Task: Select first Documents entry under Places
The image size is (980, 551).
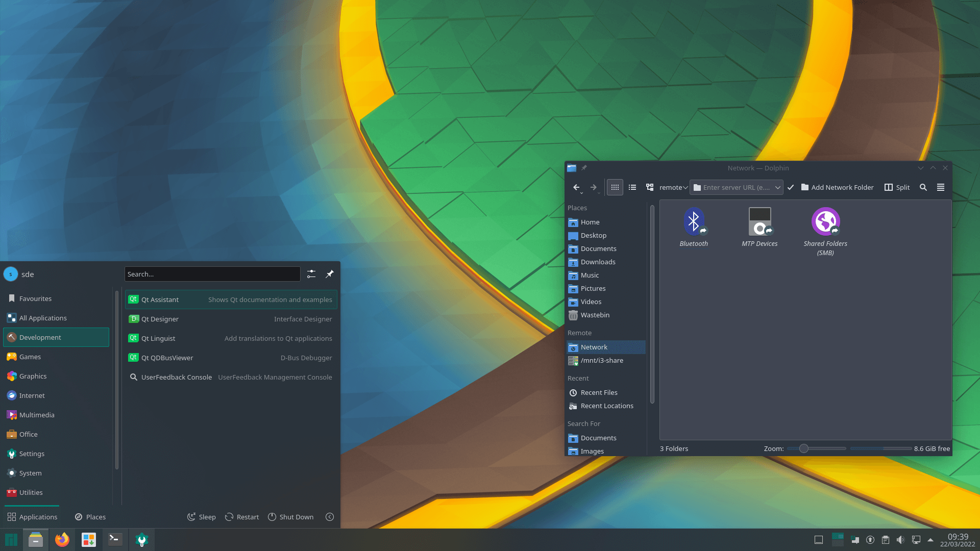Action: tap(606, 249)
